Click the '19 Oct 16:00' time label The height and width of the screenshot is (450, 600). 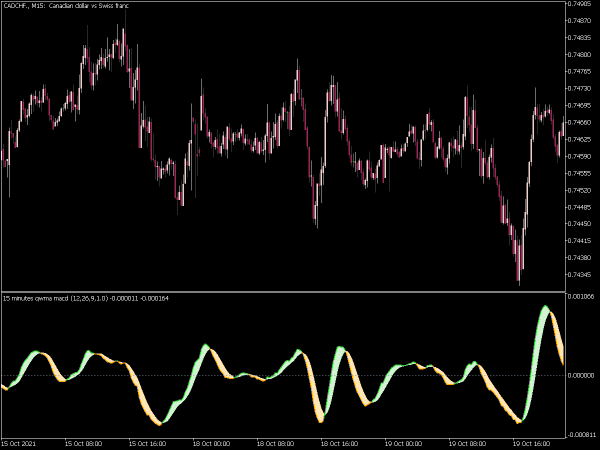[x=531, y=443]
